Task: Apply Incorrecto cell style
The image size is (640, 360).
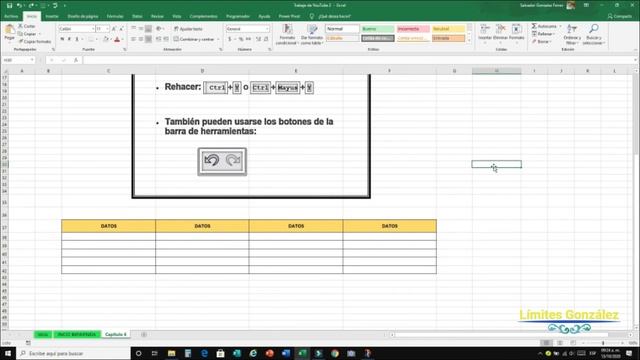Action: (413, 29)
